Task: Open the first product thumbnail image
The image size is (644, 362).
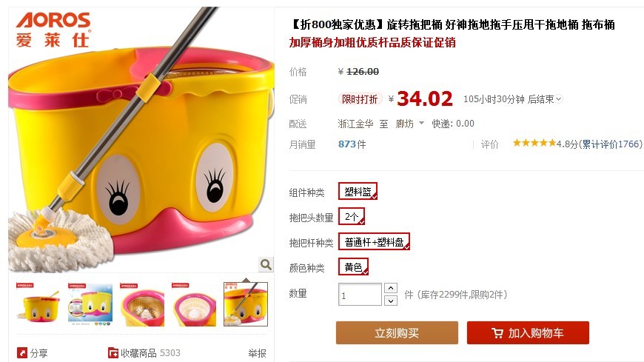Action: [x=38, y=304]
